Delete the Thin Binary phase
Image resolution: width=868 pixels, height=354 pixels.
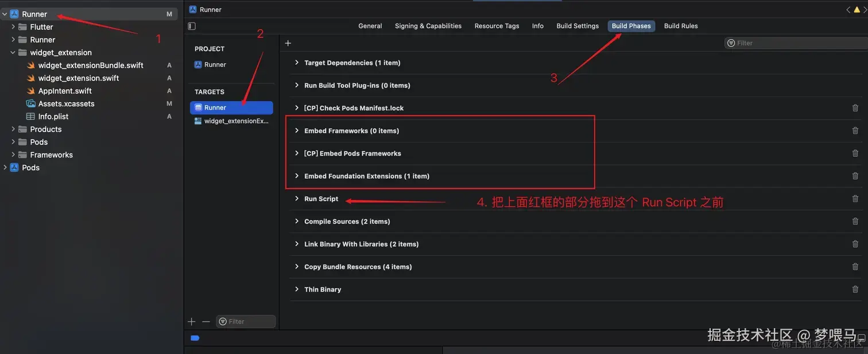(x=855, y=290)
